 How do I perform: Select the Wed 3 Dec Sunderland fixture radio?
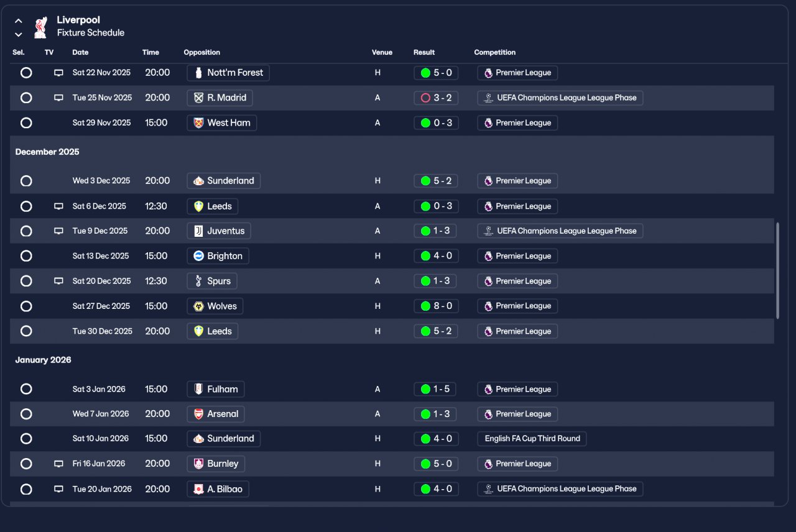(26, 181)
